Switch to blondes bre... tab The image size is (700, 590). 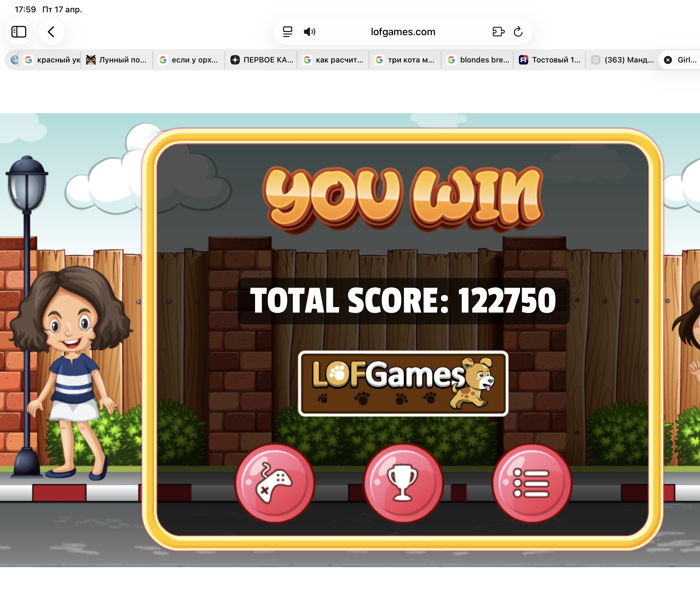point(478,60)
